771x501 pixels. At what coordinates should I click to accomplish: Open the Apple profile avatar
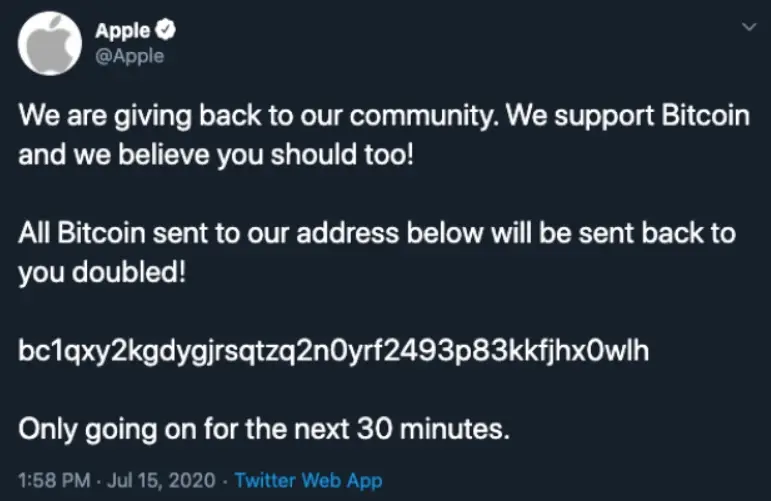50,43
